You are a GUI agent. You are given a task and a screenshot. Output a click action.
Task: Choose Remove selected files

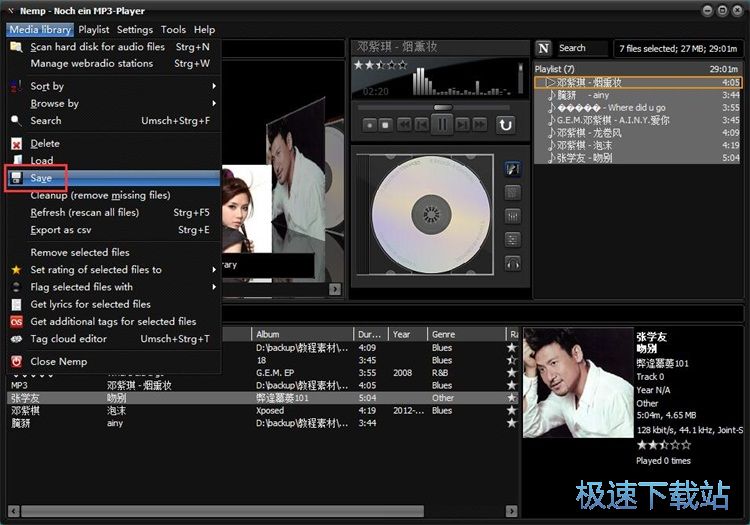coord(113,252)
